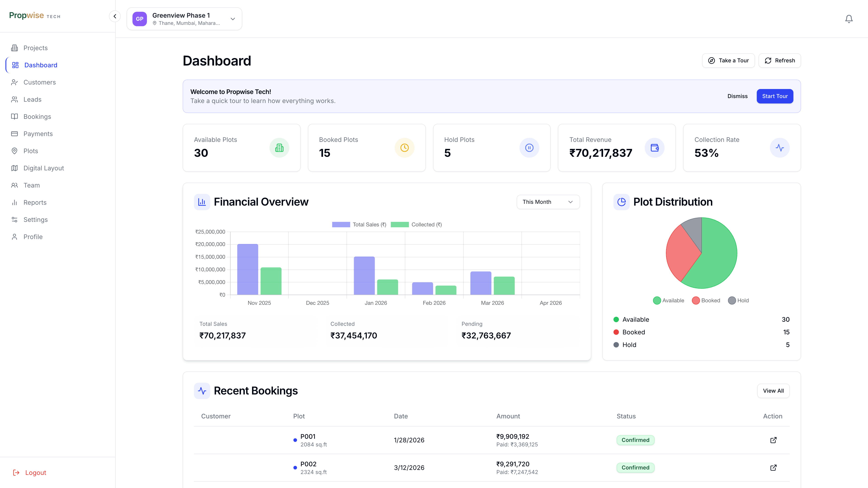The image size is (868, 488).
Task: Collapse the sidebar with the chevron button
Action: pos(115,16)
